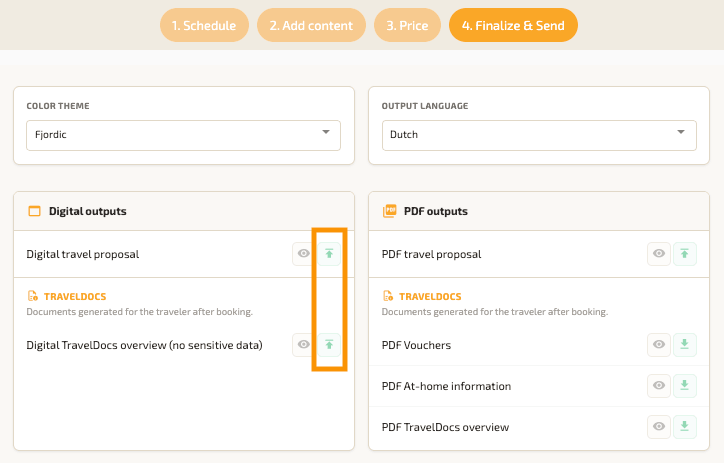Click the PDF outputs file icon
This screenshot has width=724, height=463.
point(390,211)
